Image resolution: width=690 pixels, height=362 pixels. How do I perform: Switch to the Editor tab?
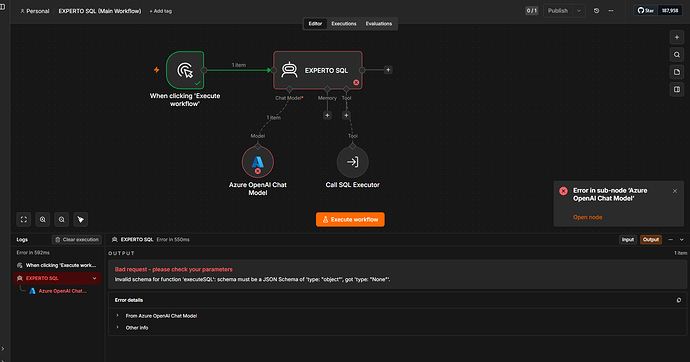[x=315, y=24]
